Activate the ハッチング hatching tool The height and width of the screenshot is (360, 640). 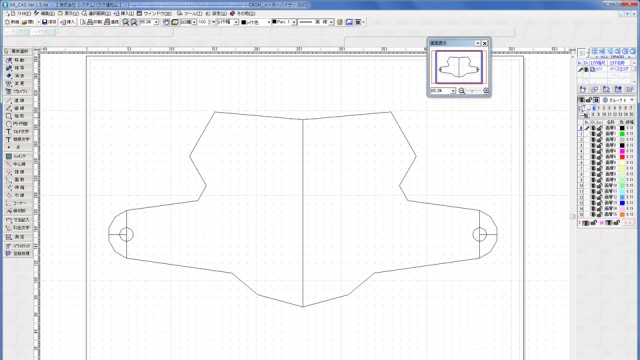click(x=18, y=156)
